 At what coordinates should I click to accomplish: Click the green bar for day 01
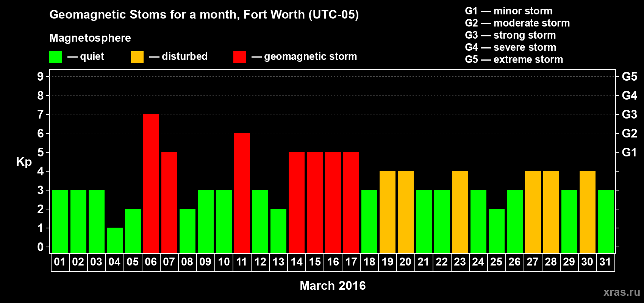pos(60,221)
